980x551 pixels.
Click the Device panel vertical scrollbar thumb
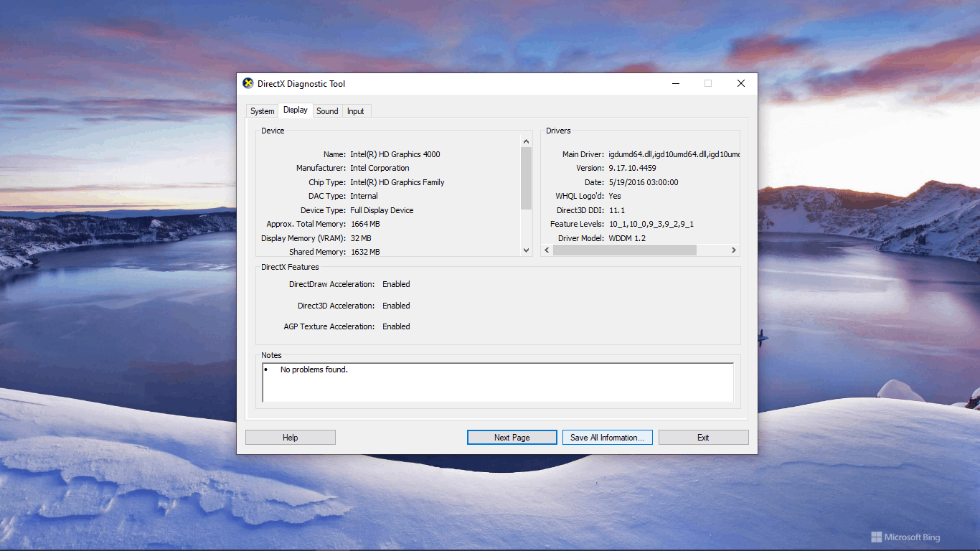point(527,178)
